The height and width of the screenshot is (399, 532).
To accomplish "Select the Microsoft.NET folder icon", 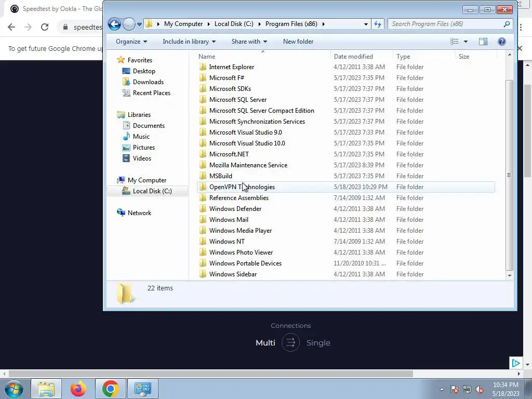I will point(203,154).
